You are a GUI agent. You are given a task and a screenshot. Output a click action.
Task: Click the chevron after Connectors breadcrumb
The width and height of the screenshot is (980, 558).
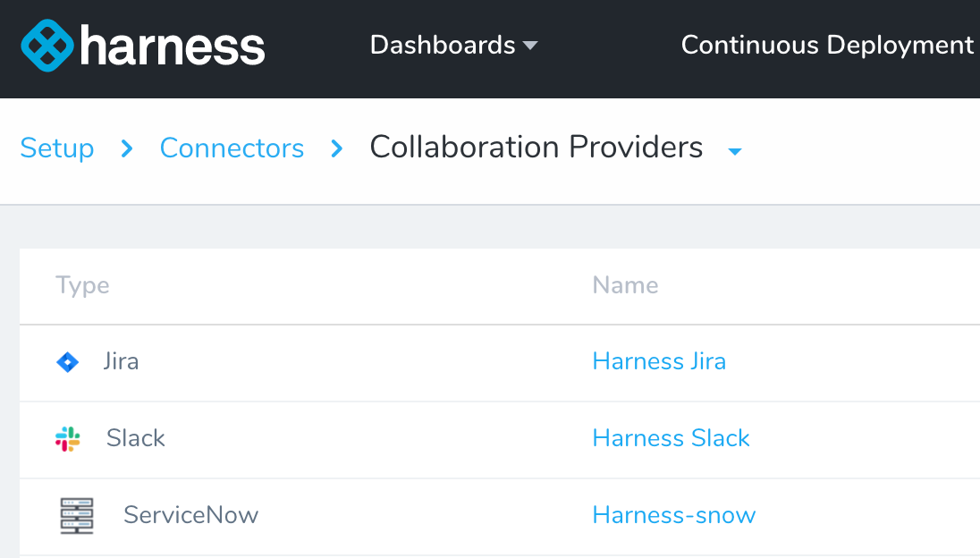[337, 148]
